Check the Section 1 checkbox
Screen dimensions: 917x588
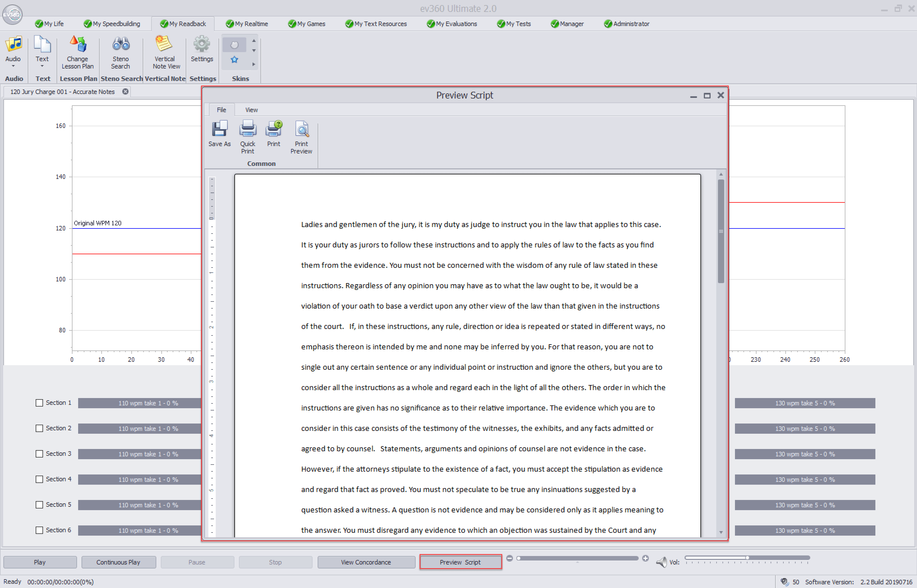pyautogui.click(x=39, y=403)
